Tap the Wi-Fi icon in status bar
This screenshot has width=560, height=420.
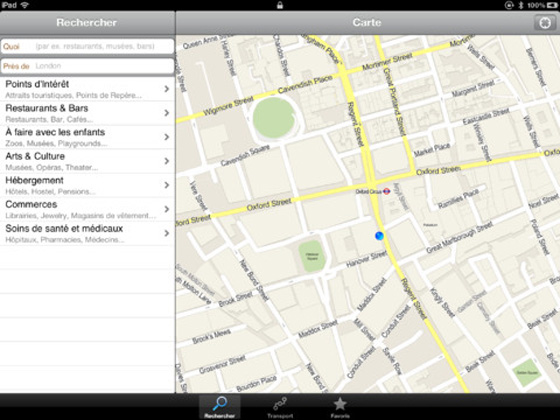(24, 5)
